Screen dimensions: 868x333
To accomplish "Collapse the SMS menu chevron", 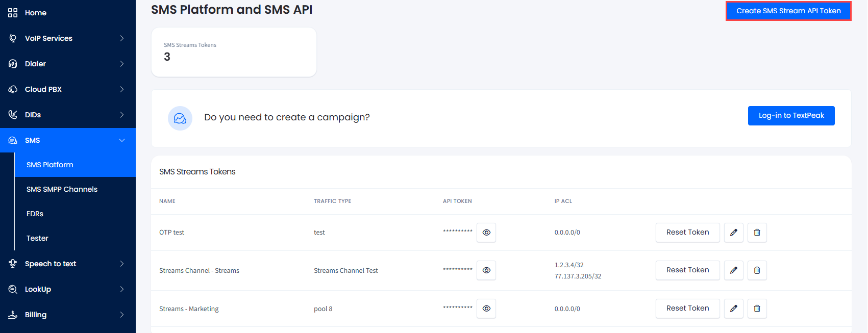I will coord(122,140).
